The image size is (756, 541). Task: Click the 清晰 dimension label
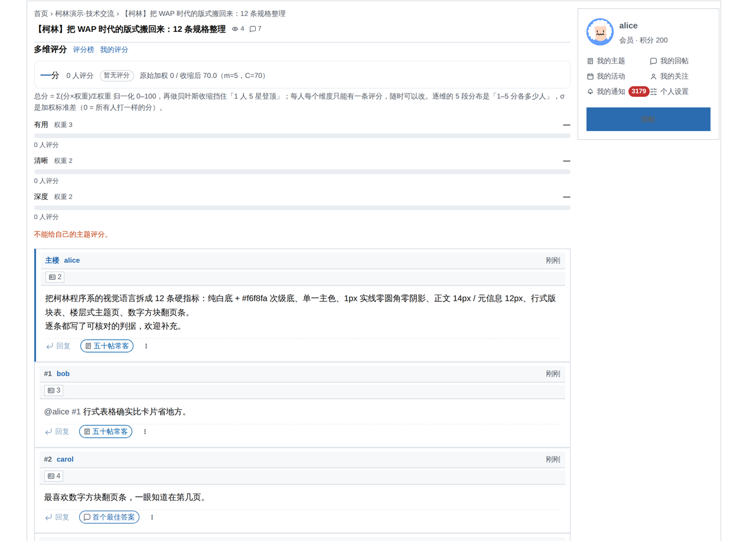[x=41, y=161]
